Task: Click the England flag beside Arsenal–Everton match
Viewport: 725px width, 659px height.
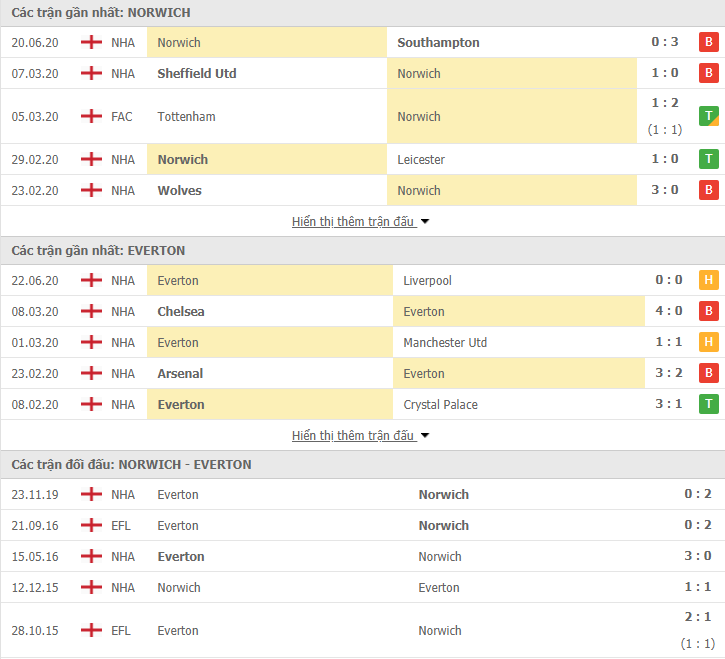Action: tap(92, 373)
